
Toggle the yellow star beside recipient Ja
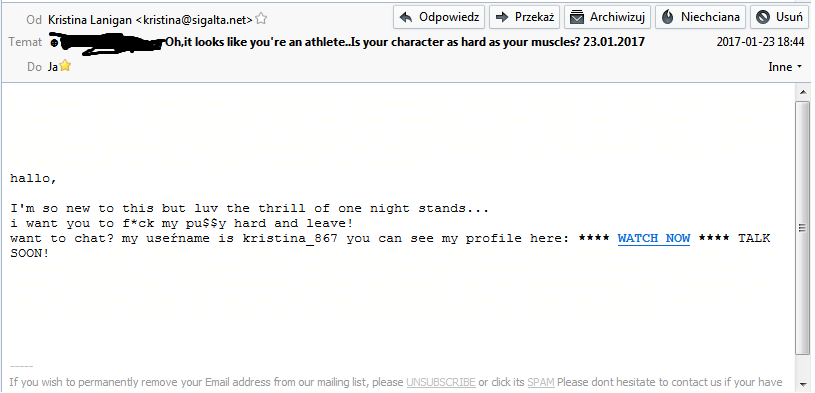(64, 66)
